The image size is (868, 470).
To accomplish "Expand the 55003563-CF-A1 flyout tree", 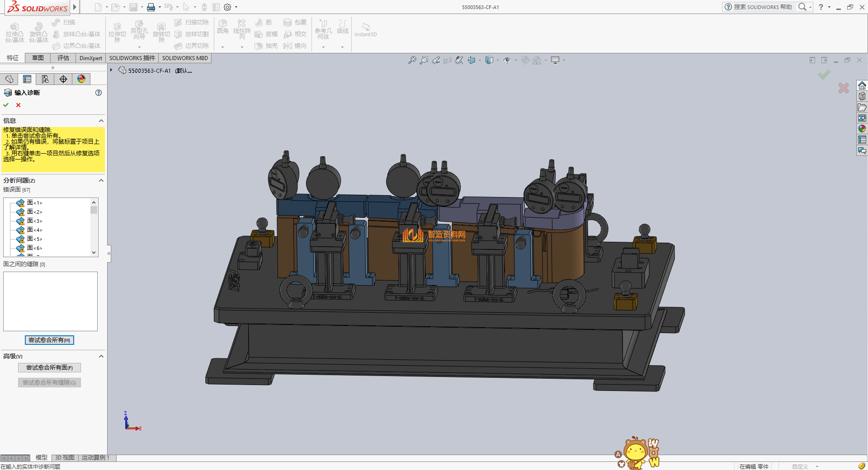I will pyautogui.click(x=111, y=70).
